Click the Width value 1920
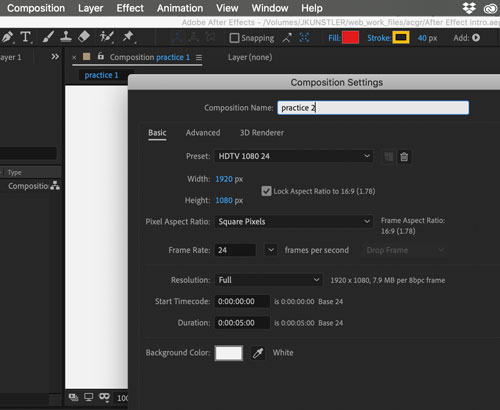 pyautogui.click(x=224, y=179)
